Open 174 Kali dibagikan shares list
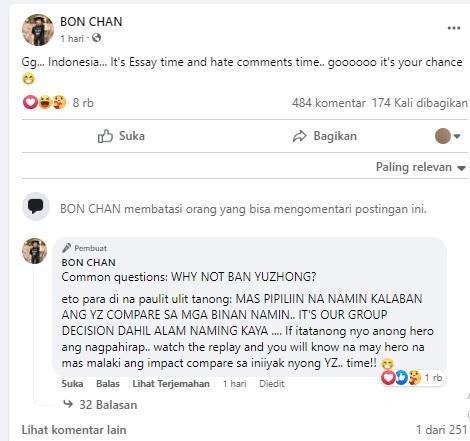The image size is (470, 441). [420, 103]
